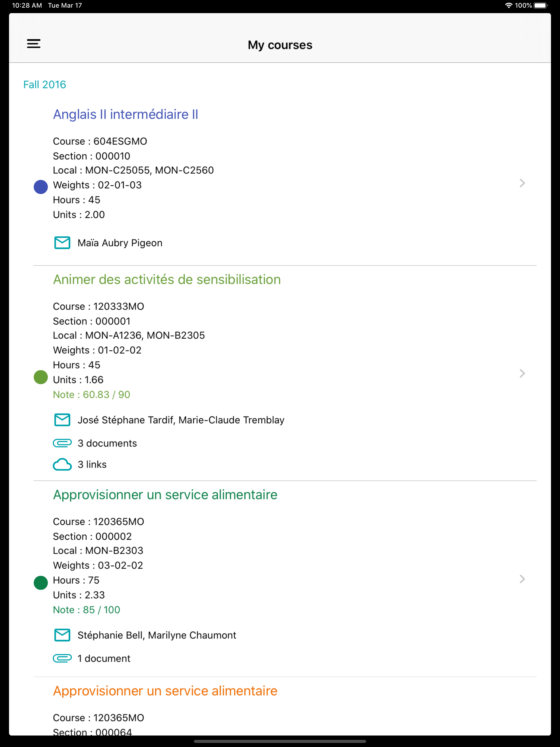Tap the blue dot for Anglais II
The height and width of the screenshot is (747, 560).
pos(41,187)
